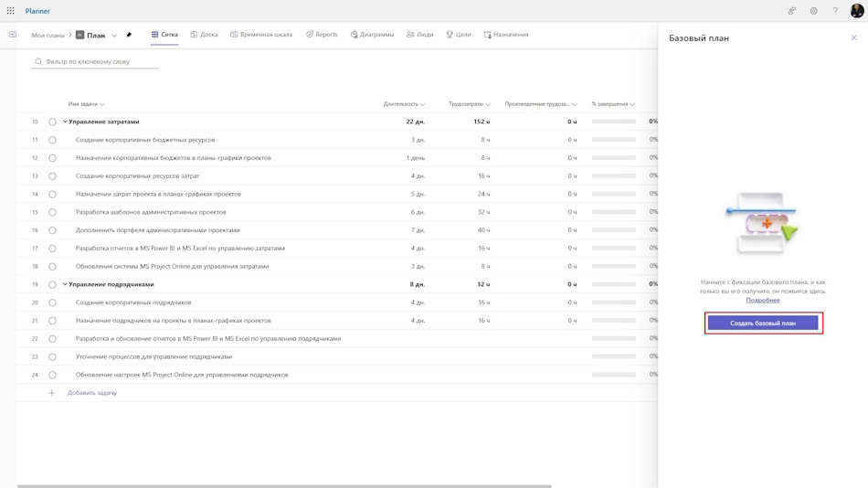This screenshot has height=488, width=868.
Task: Go to Мои планы breadcrumb
Action: tap(48, 35)
